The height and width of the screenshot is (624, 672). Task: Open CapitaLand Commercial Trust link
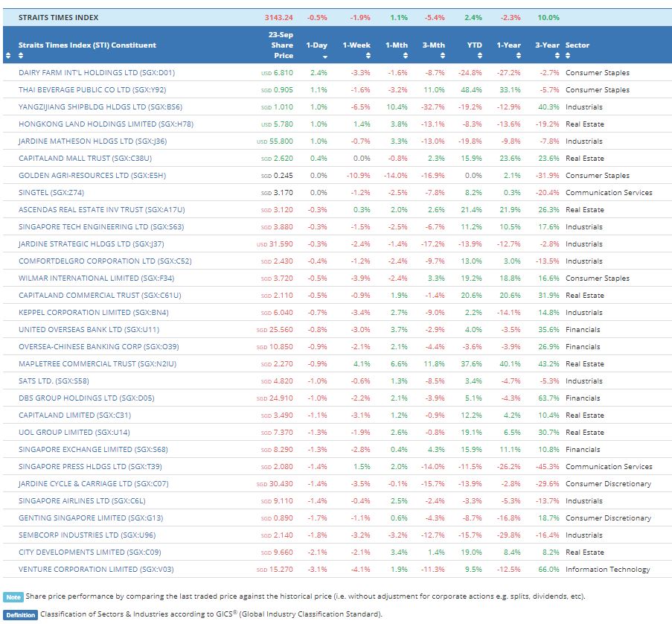click(x=100, y=296)
